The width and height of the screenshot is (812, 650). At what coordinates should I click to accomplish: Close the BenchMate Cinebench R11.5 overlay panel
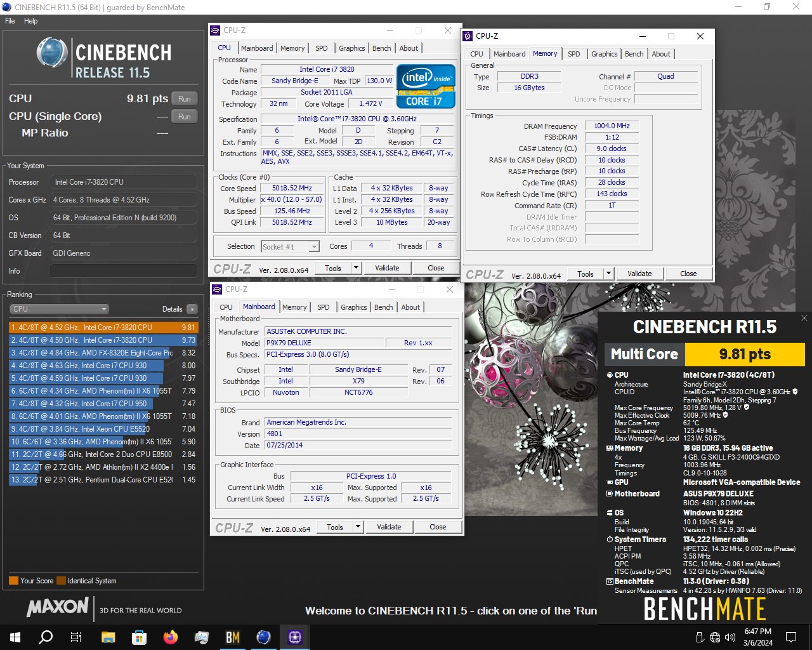(x=804, y=318)
